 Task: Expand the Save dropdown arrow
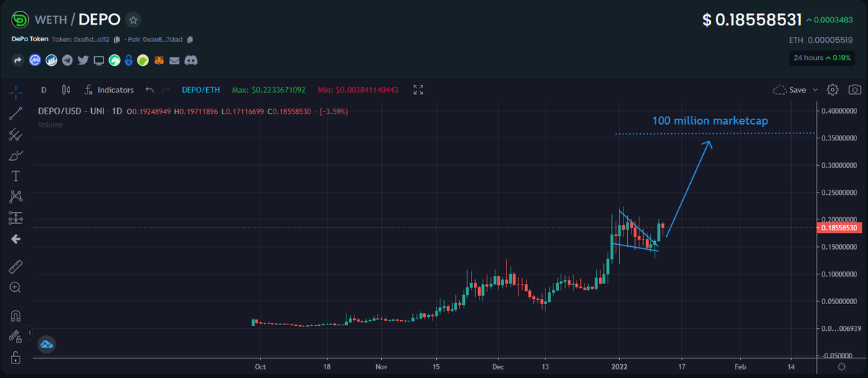[816, 90]
